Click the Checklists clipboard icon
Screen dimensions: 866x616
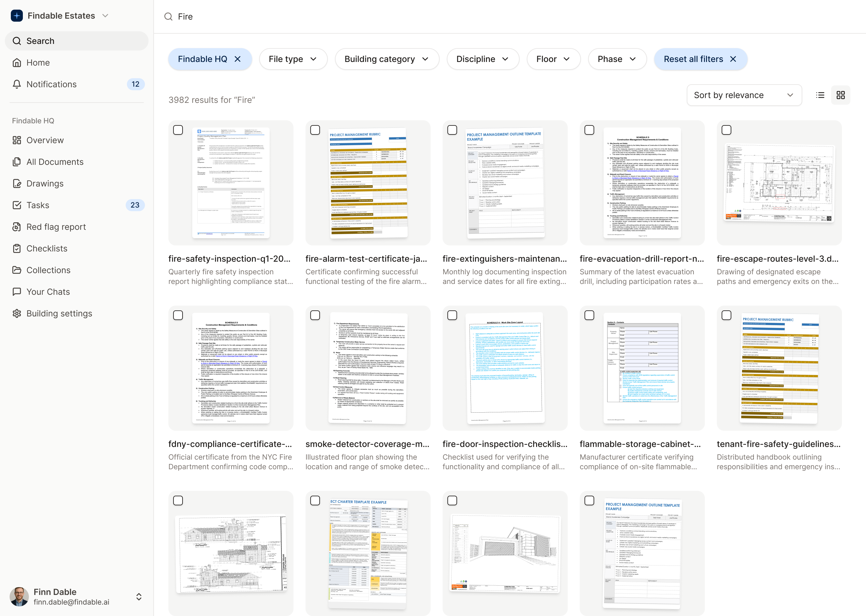[17, 248]
